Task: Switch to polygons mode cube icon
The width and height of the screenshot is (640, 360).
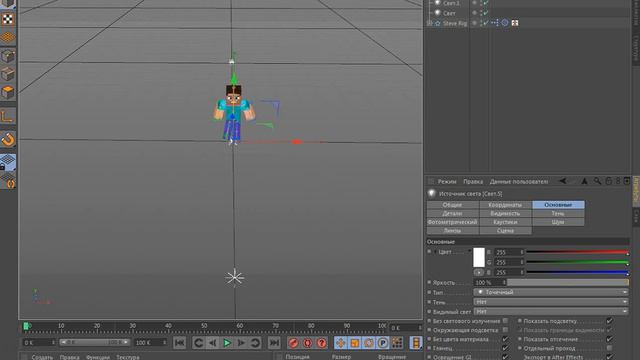Action: click(8, 93)
